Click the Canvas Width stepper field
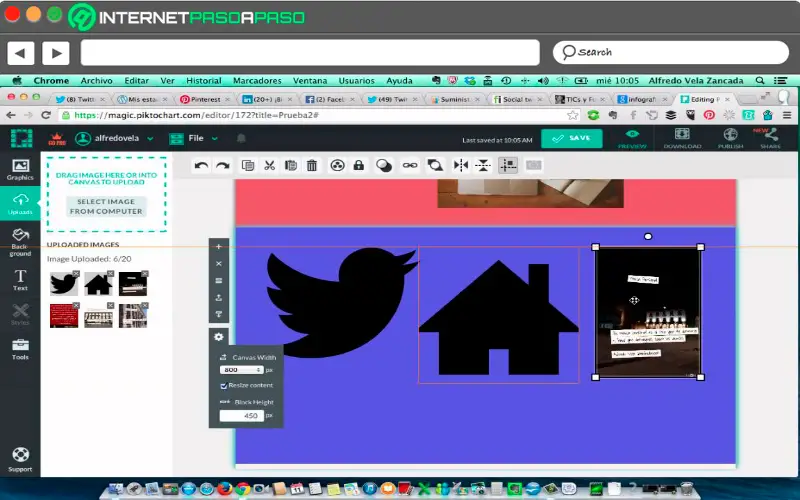This screenshot has height=500, width=800. [241, 370]
